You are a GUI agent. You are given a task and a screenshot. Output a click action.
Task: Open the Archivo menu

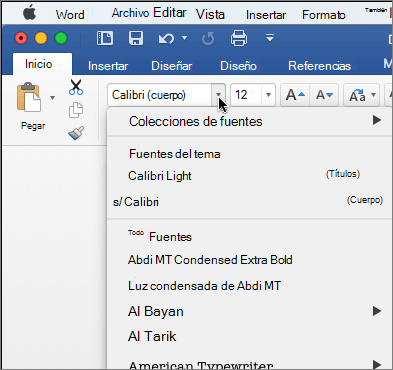(x=130, y=13)
